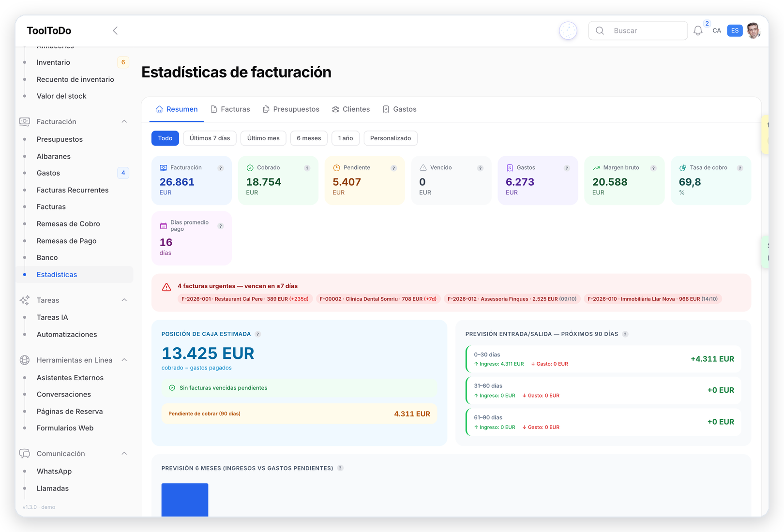Image resolution: width=784 pixels, height=532 pixels.
Task: Click the Facturación help question mark
Action: coord(221,168)
